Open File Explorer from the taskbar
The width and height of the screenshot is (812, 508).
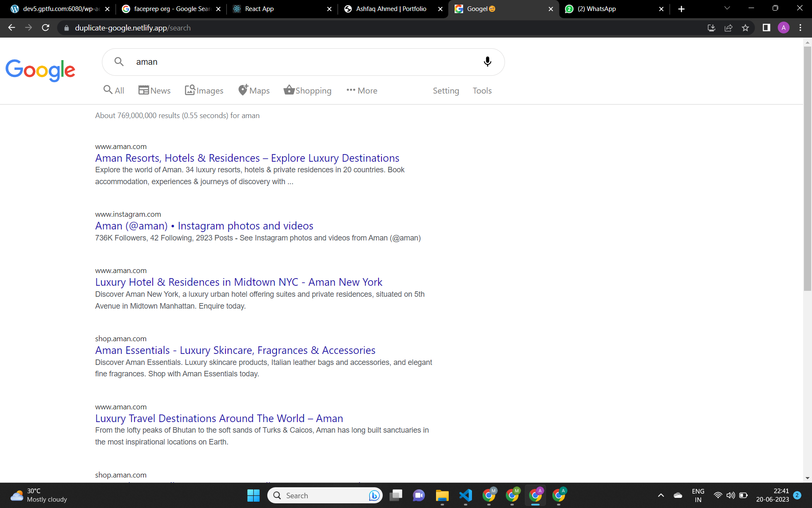pyautogui.click(x=442, y=495)
